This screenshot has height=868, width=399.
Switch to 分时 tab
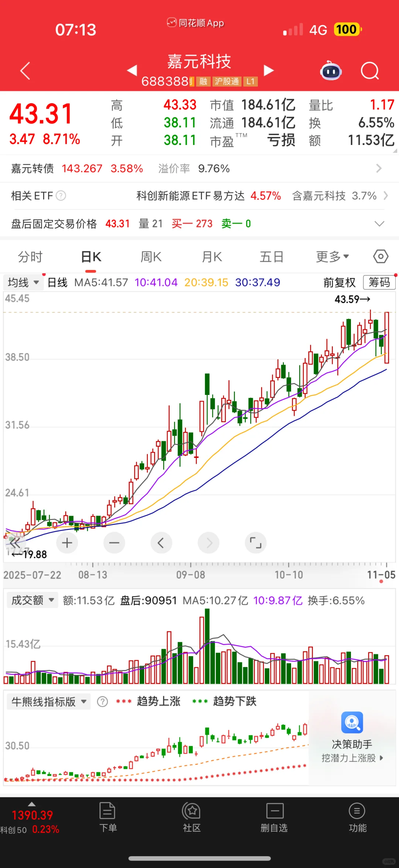coord(30,256)
